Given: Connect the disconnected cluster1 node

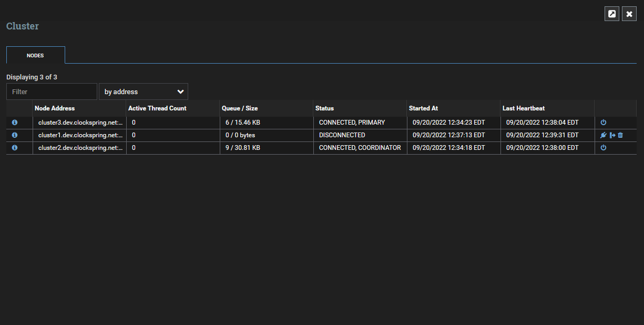Looking at the screenshot, I should coord(604,135).
